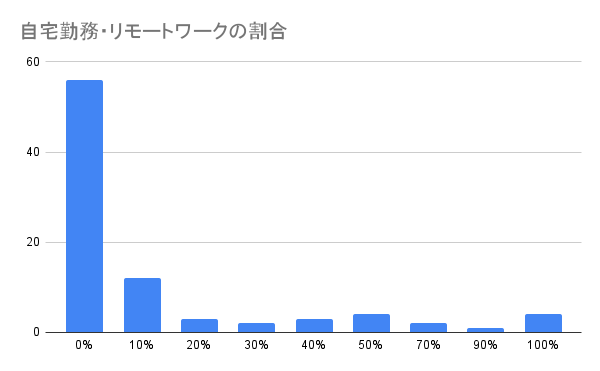Select the 30% bar
The height and width of the screenshot is (371, 600).
(x=256, y=328)
